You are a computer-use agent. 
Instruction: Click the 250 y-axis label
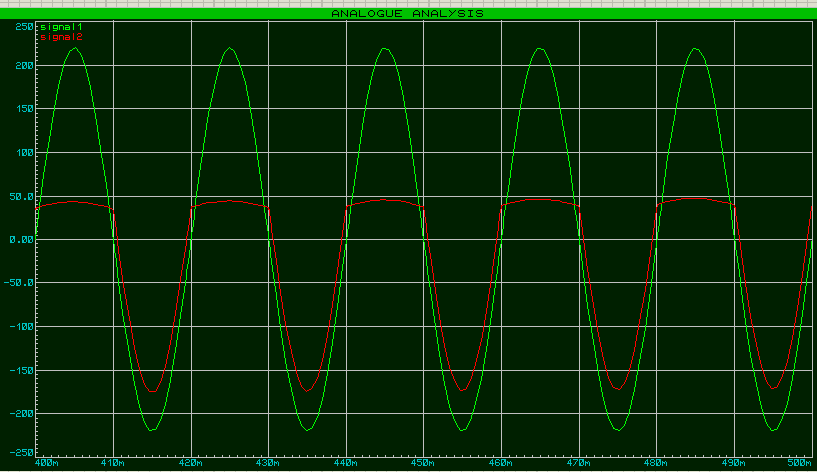pos(24,27)
